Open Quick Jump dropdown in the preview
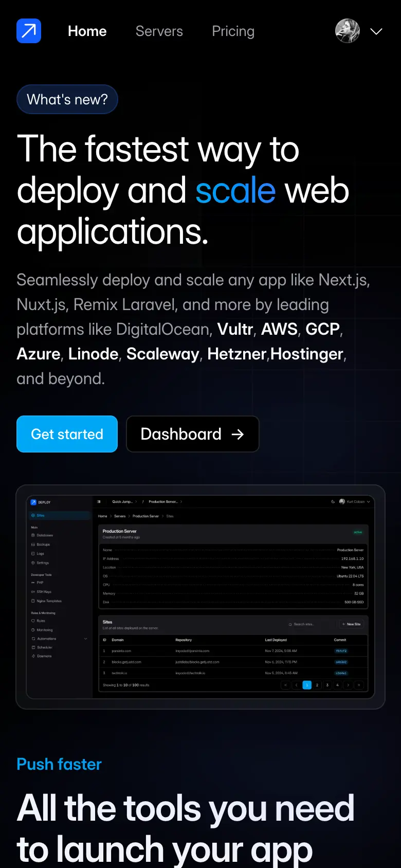The image size is (401, 868). click(x=124, y=502)
